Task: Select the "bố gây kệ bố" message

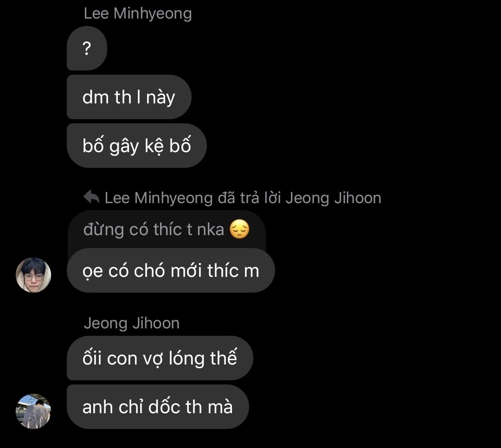Action: (137, 146)
